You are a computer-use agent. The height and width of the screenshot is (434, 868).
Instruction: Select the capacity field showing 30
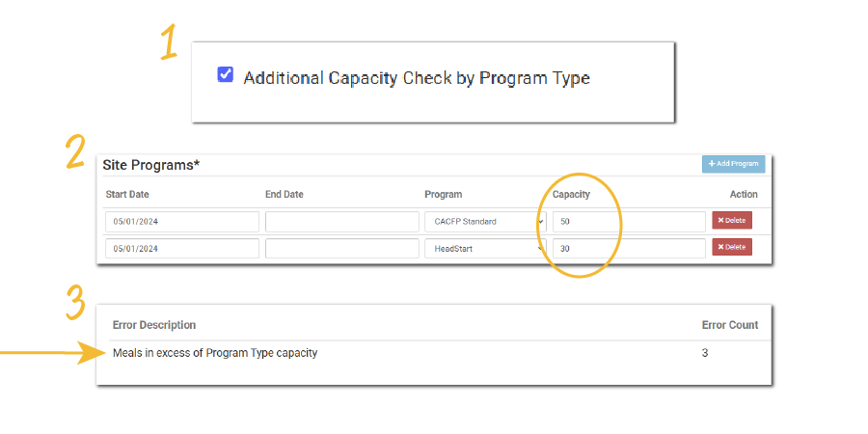tap(629, 248)
